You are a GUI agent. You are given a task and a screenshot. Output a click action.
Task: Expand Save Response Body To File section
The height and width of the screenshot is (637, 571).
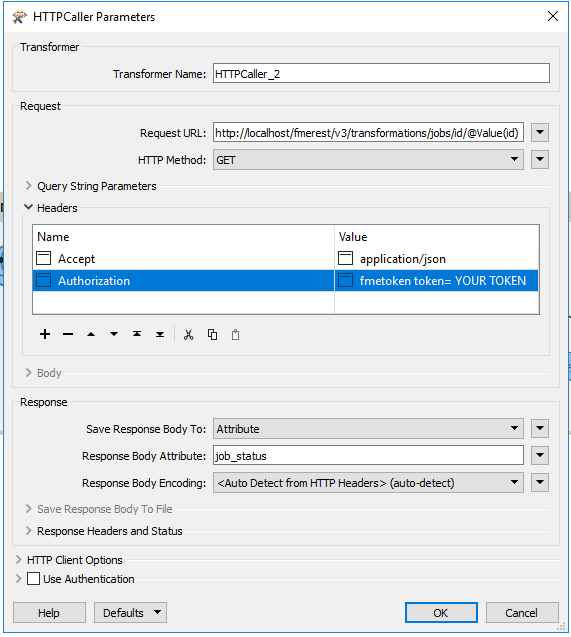(28, 509)
